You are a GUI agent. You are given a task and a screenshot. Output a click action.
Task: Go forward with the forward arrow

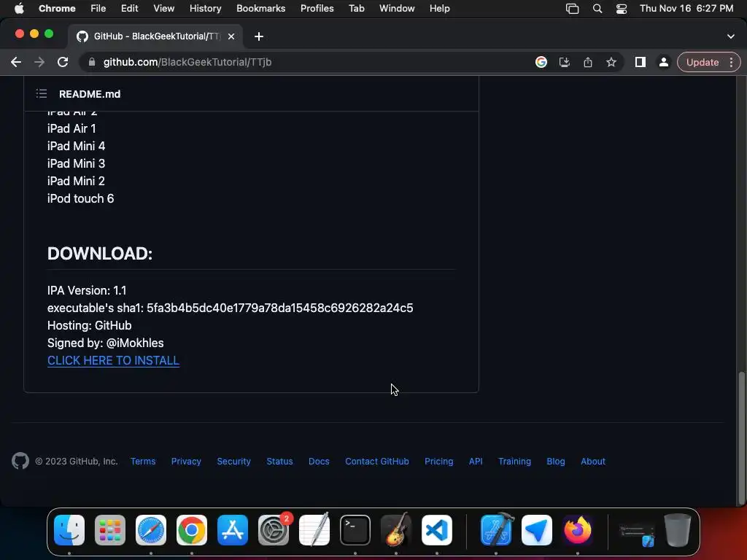click(x=39, y=62)
